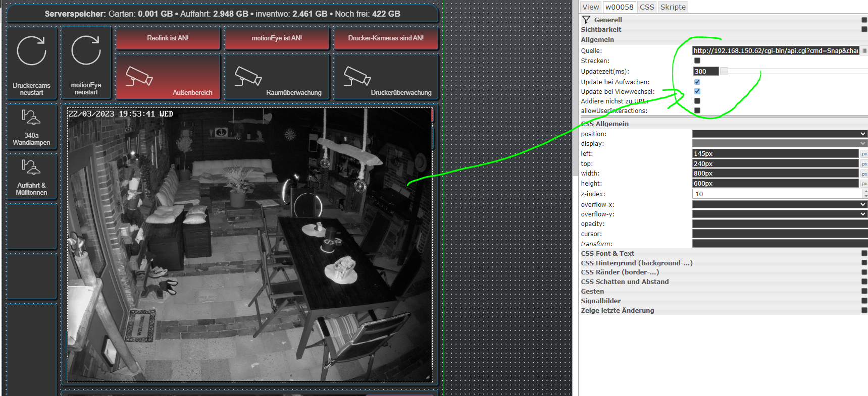Click the Allgemein section header

tap(597, 39)
